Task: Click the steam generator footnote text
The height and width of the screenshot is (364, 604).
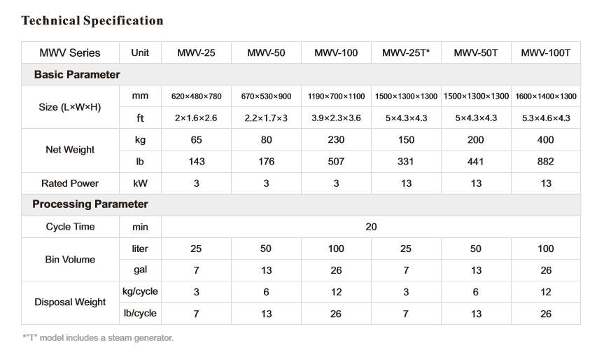Action: pos(98,338)
